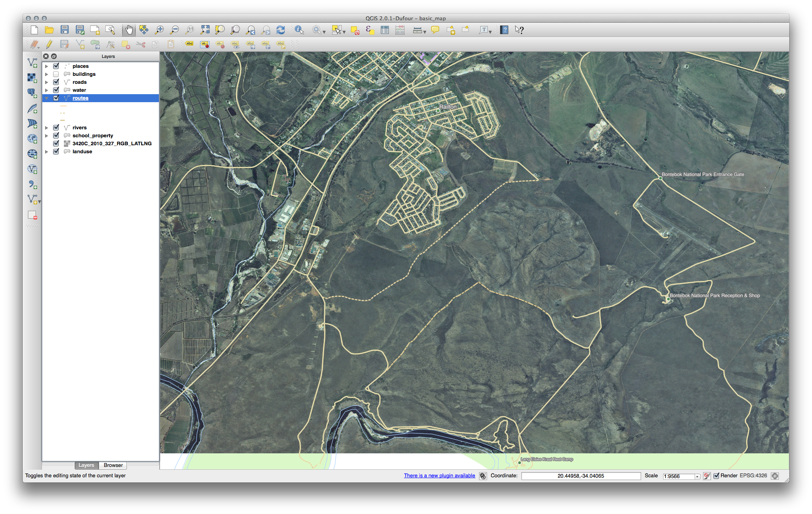812x514 pixels.
Task: Select the school_property layer
Action: (x=93, y=136)
